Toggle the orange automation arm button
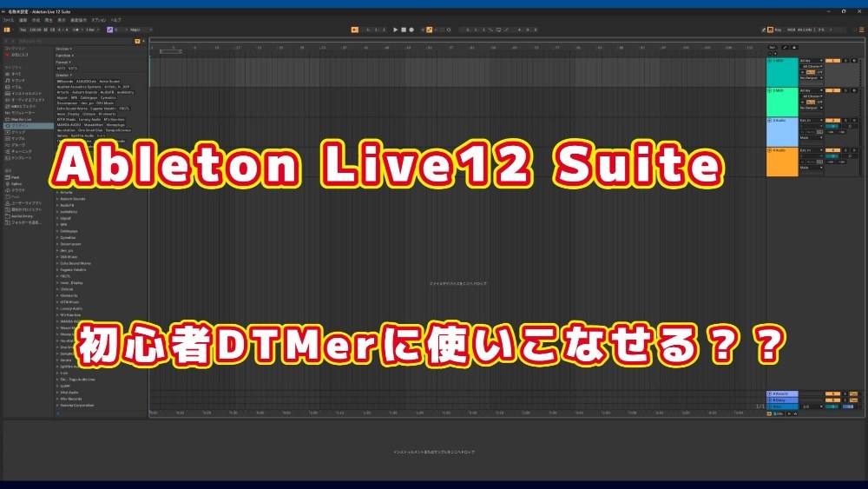Viewport: 868px width, 489px height. (x=429, y=30)
